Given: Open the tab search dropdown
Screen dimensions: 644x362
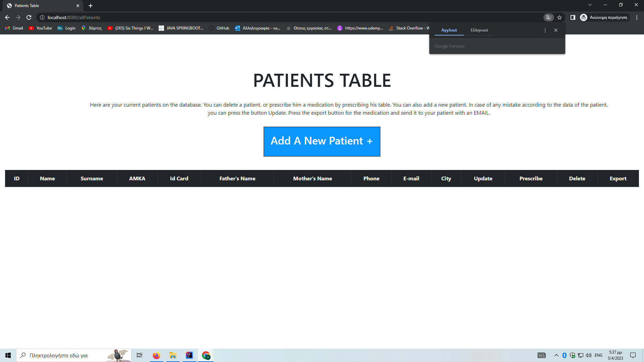Looking at the screenshot, I should coord(590,5).
